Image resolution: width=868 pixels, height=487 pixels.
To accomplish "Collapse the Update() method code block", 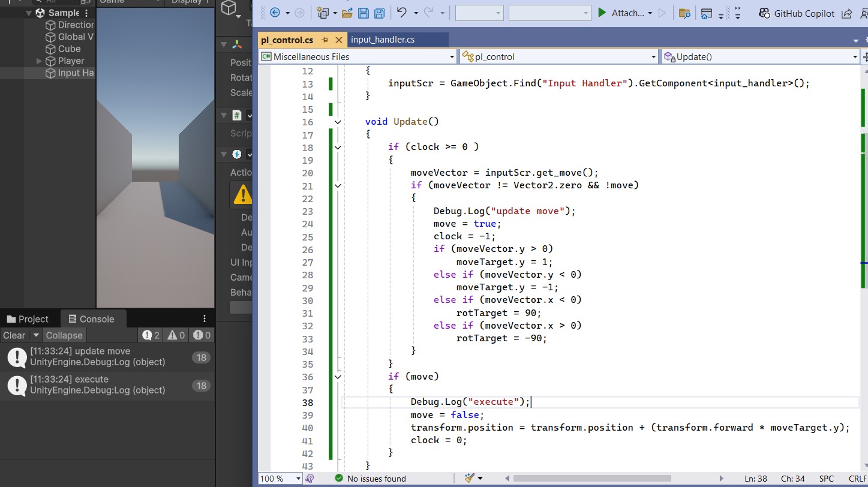I will pos(338,122).
